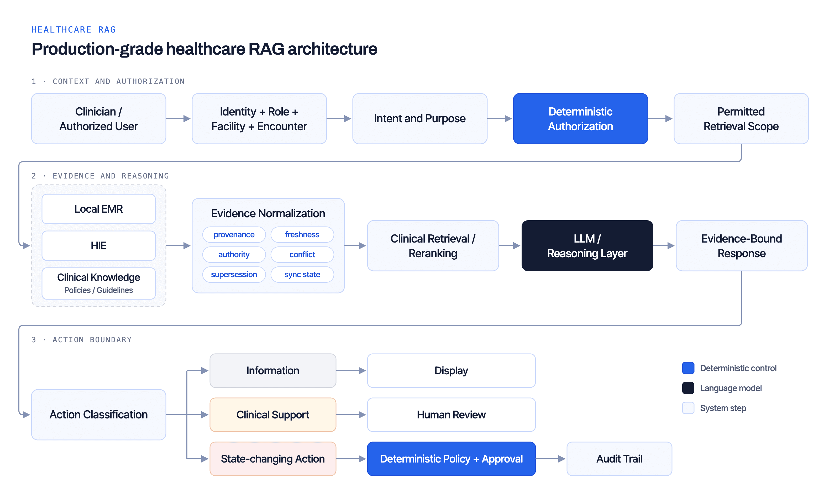
Task: Click the LLM / Reasoning Layer dark box
Action: (587, 245)
